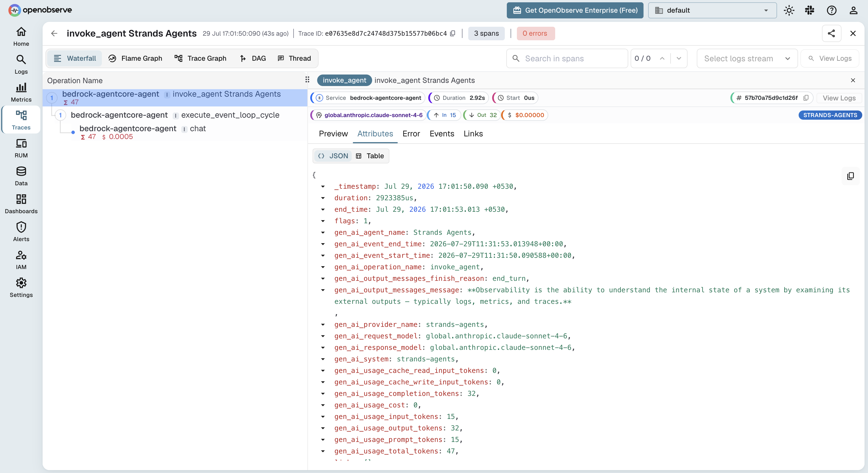Switch to Thread view
Screen dimensions: 868x473
point(294,58)
